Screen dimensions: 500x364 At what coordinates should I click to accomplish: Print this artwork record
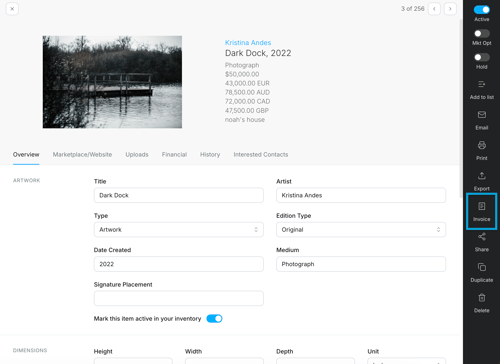coord(482,151)
